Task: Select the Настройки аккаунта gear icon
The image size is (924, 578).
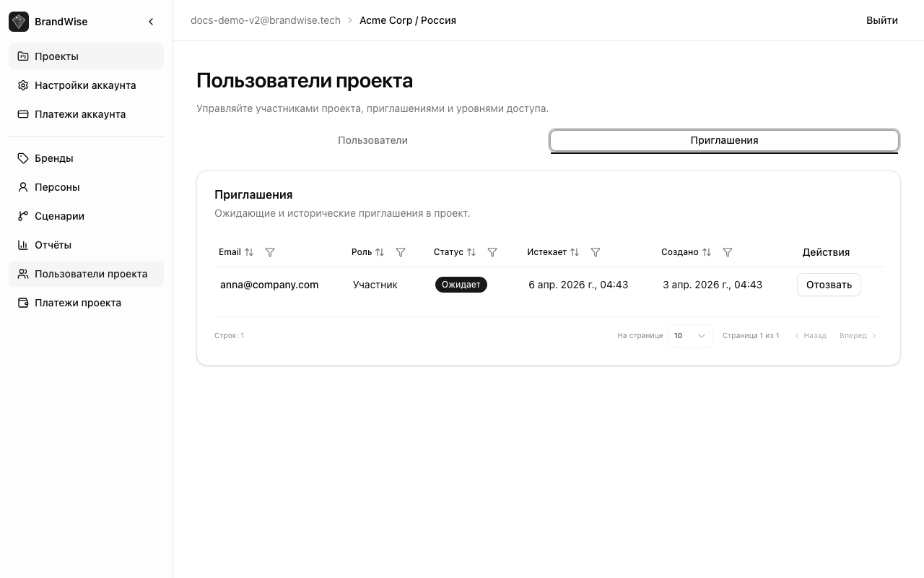Action: click(22, 85)
